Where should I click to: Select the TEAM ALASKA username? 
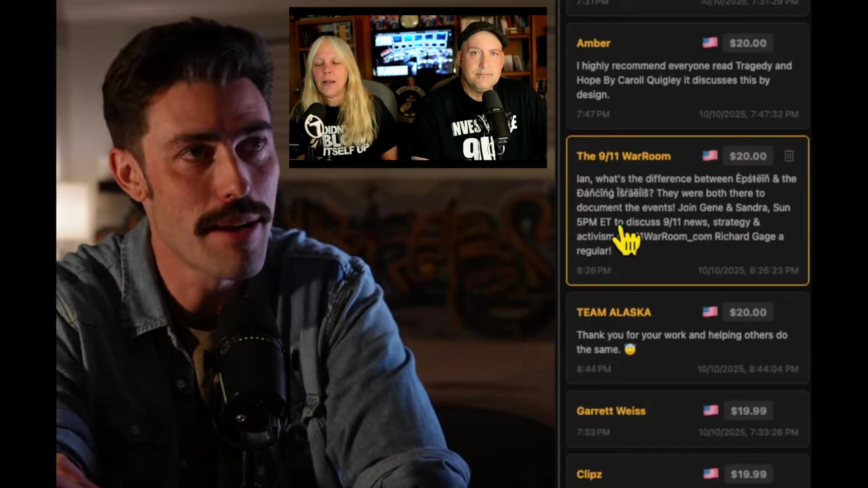pos(613,312)
